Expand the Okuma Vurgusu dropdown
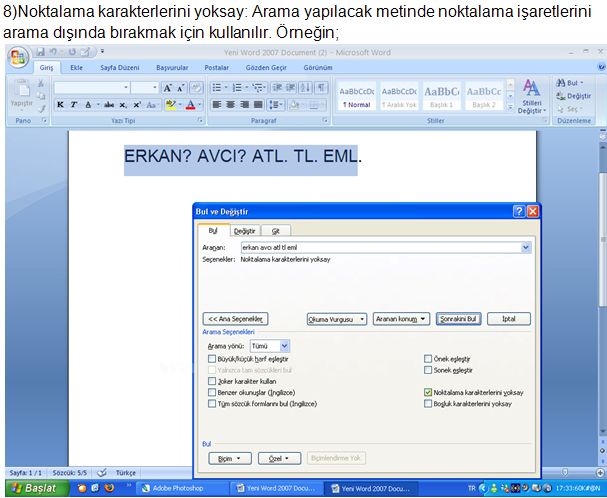 pos(336,319)
